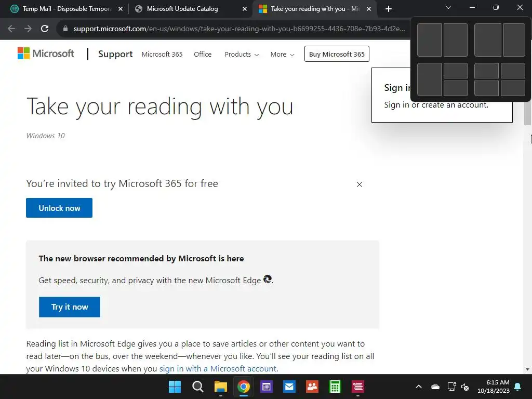Choose the right half of the two-column snap layout

(x=456, y=40)
